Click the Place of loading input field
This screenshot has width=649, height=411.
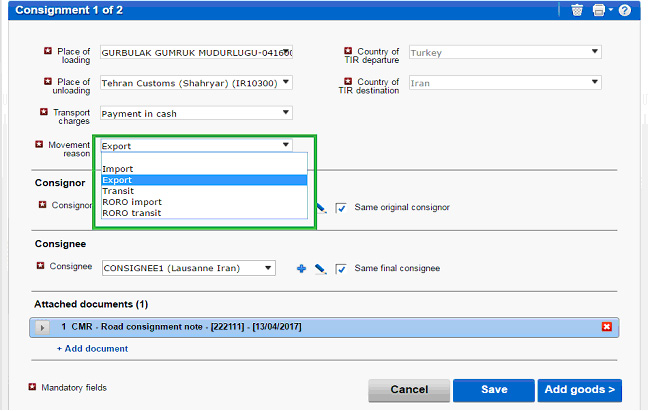pos(196,53)
